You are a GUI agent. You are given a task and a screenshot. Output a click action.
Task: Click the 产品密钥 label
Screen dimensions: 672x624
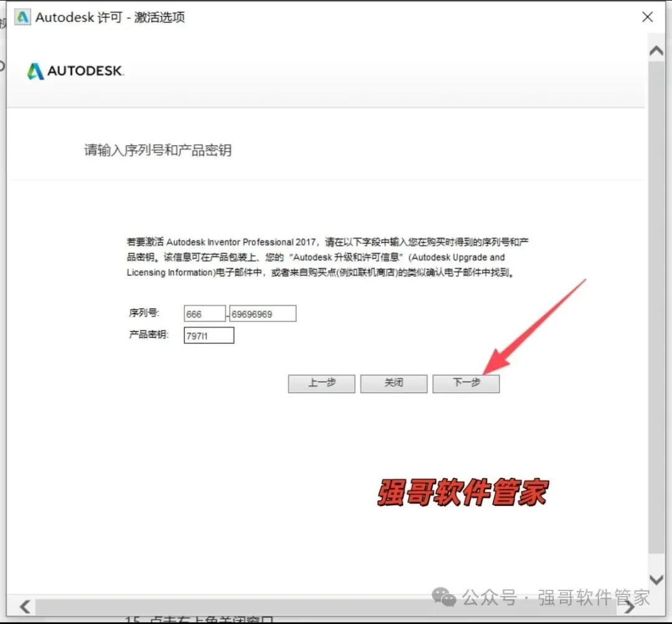[149, 334]
